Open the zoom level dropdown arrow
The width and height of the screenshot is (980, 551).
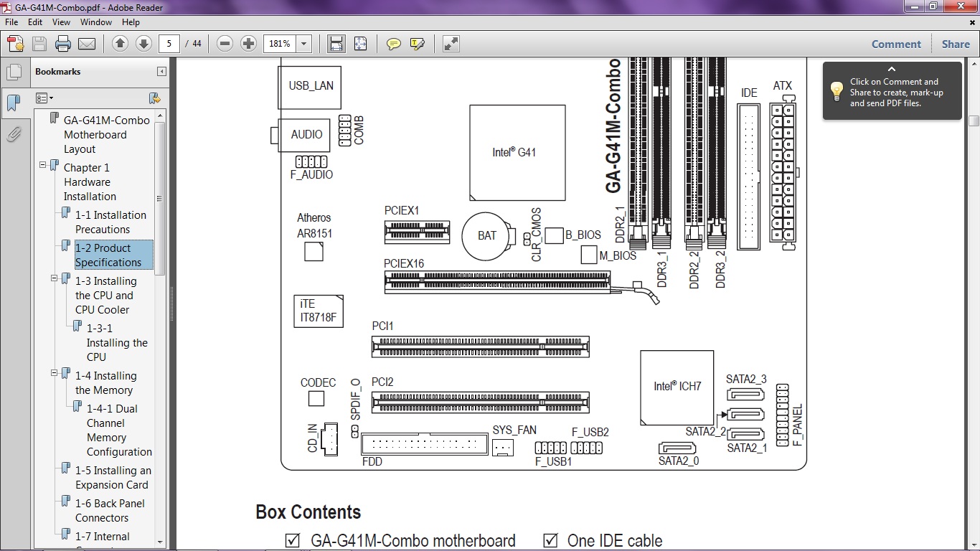304,44
